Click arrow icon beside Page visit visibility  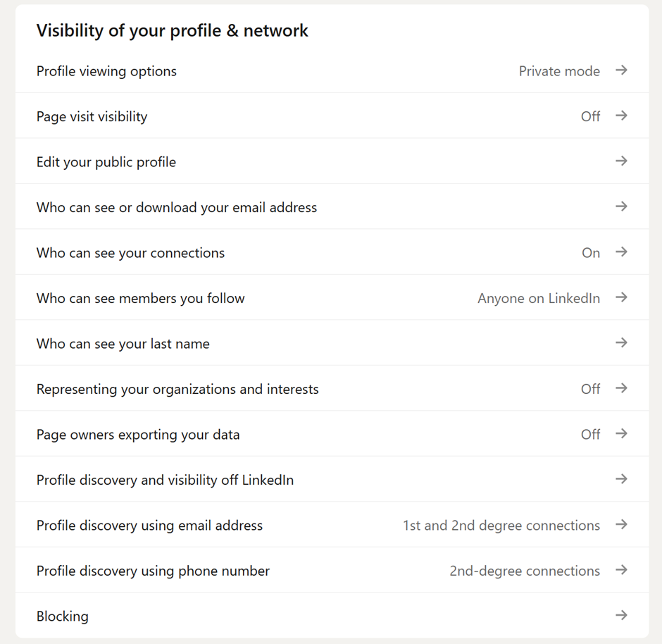point(621,116)
